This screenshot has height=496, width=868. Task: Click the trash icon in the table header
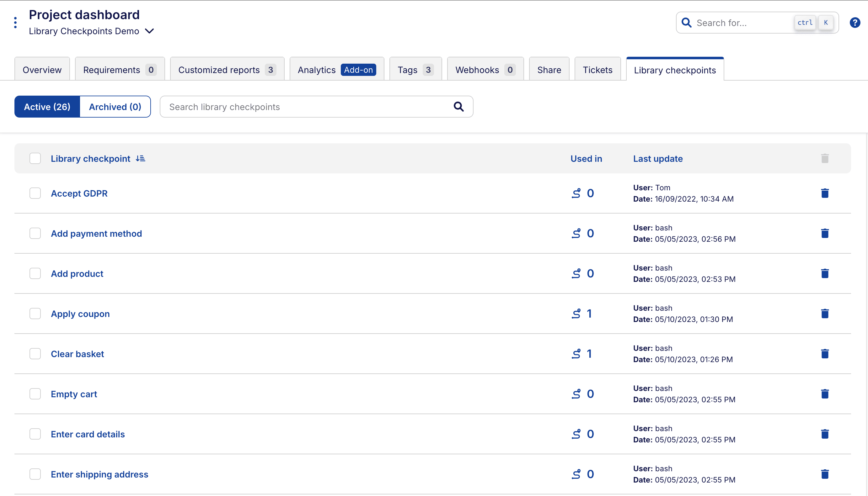point(825,158)
